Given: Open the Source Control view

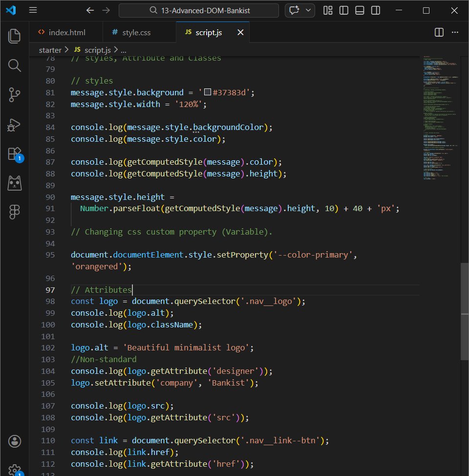Looking at the screenshot, I should (14, 95).
